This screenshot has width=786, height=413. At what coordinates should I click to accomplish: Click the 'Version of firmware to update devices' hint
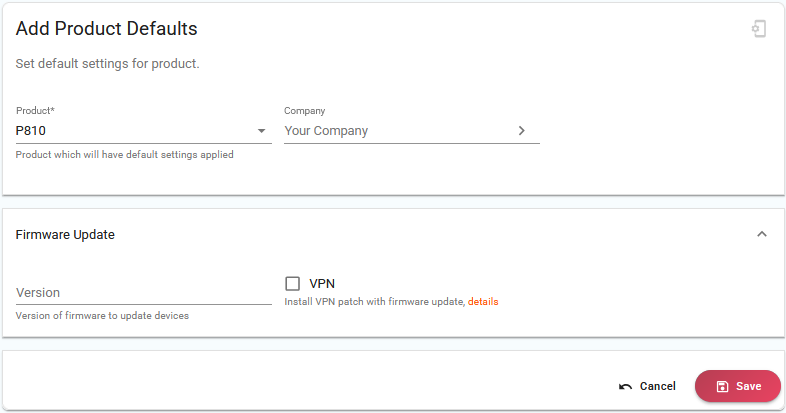[102, 316]
